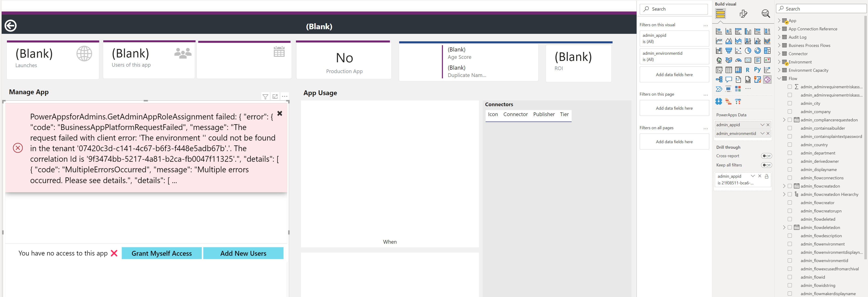Viewport: 868px width, 297px height.
Task: Enable the Keep all filters toggle
Action: pos(767,165)
